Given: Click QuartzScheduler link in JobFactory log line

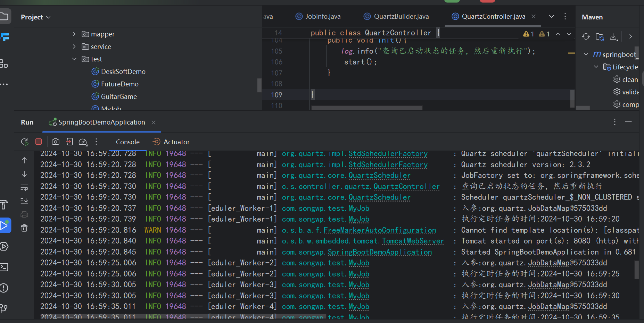Looking at the screenshot, I should 379,175.
